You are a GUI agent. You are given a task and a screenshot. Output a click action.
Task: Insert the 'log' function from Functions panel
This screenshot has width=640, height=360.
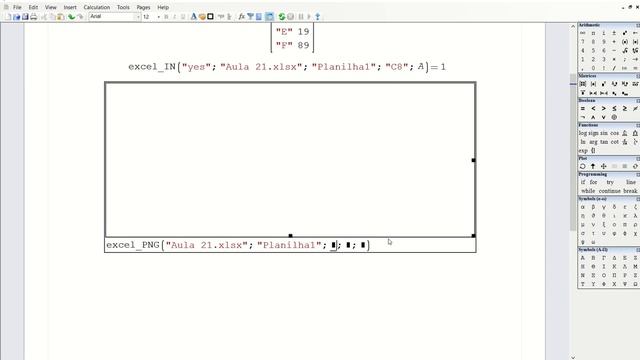pyautogui.click(x=582, y=133)
